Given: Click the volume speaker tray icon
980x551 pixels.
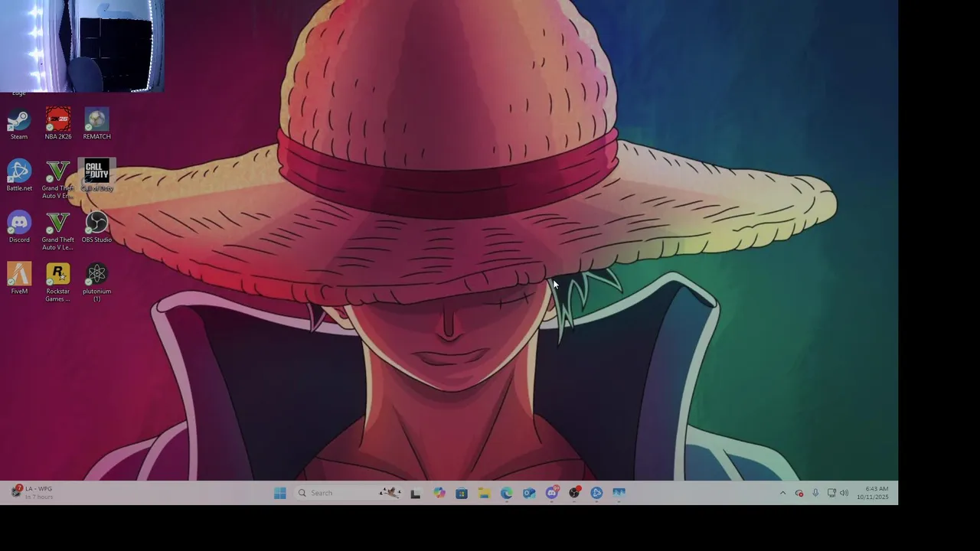Looking at the screenshot, I should pyautogui.click(x=844, y=493).
